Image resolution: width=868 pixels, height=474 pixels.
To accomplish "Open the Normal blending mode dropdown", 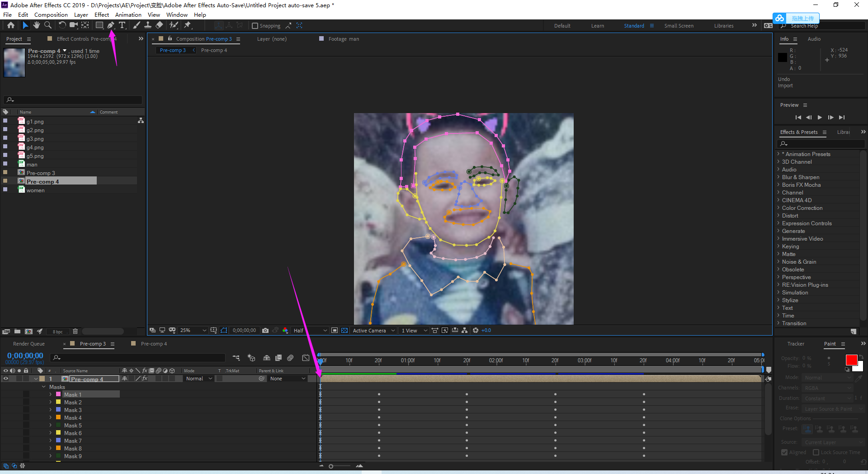I will (199, 379).
